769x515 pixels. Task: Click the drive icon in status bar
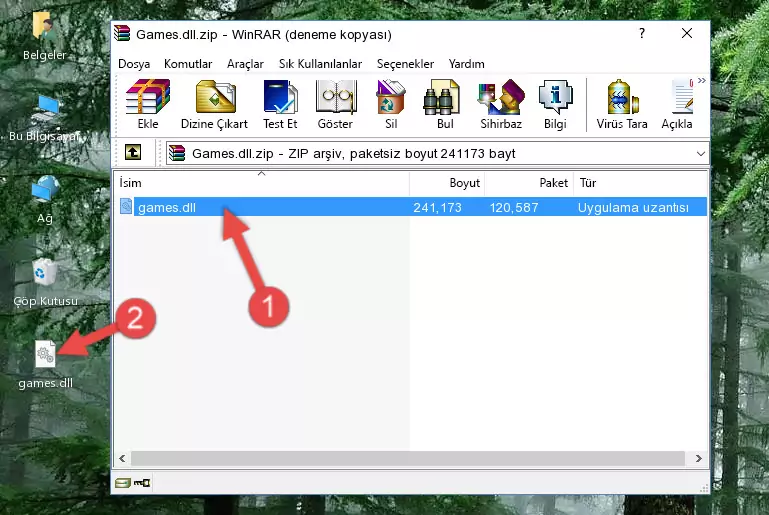[x=123, y=483]
